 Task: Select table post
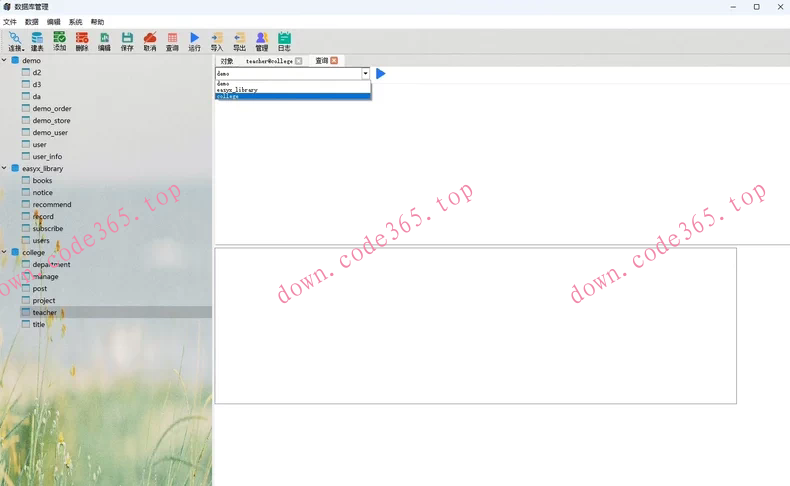(x=40, y=289)
